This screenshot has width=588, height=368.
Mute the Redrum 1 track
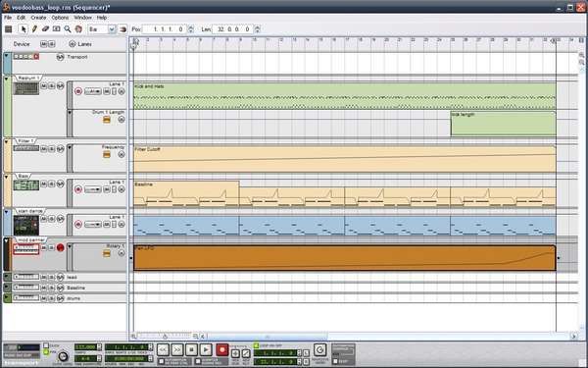tap(44, 86)
